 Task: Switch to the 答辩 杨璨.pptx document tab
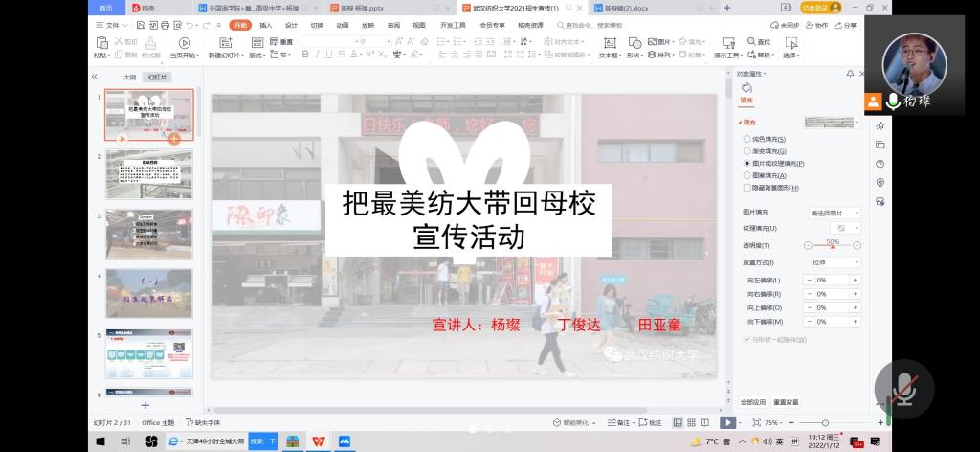[x=350, y=8]
